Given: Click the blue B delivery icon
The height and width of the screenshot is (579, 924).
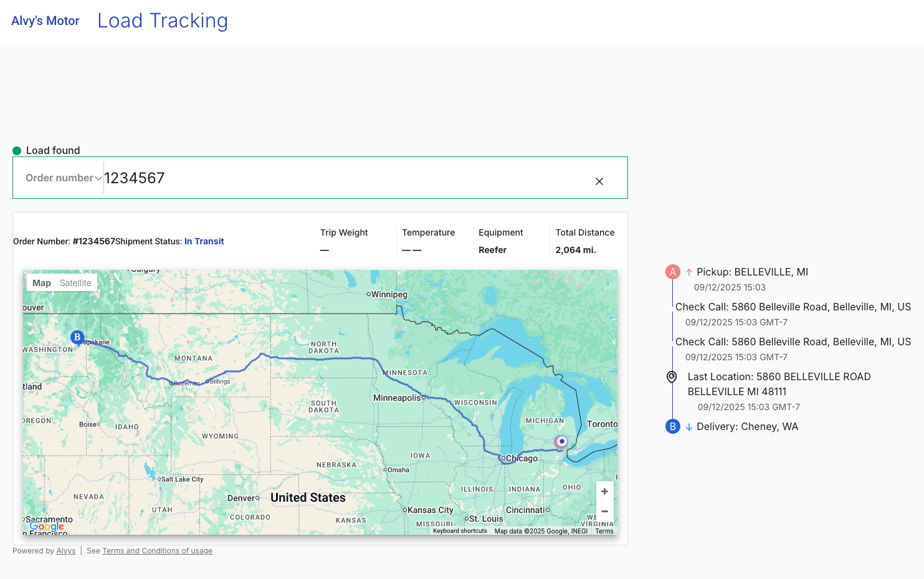Looking at the screenshot, I should point(672,426).
